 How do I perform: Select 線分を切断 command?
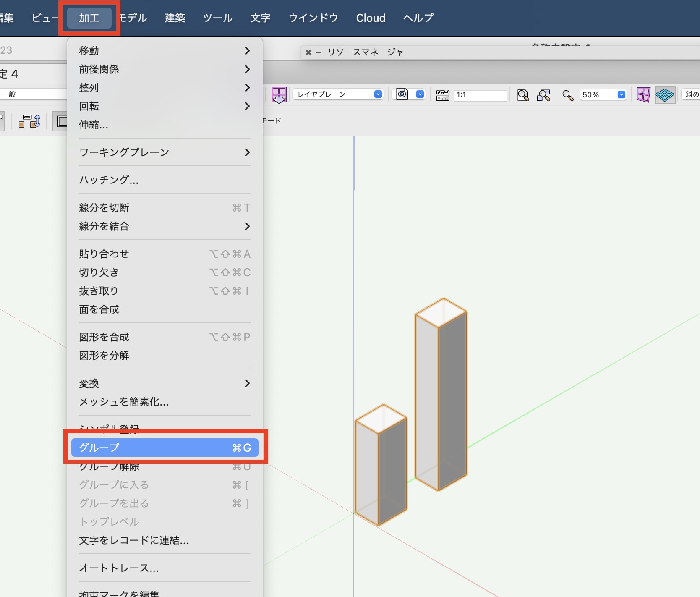pyautogui.click(x=165, y=208)
